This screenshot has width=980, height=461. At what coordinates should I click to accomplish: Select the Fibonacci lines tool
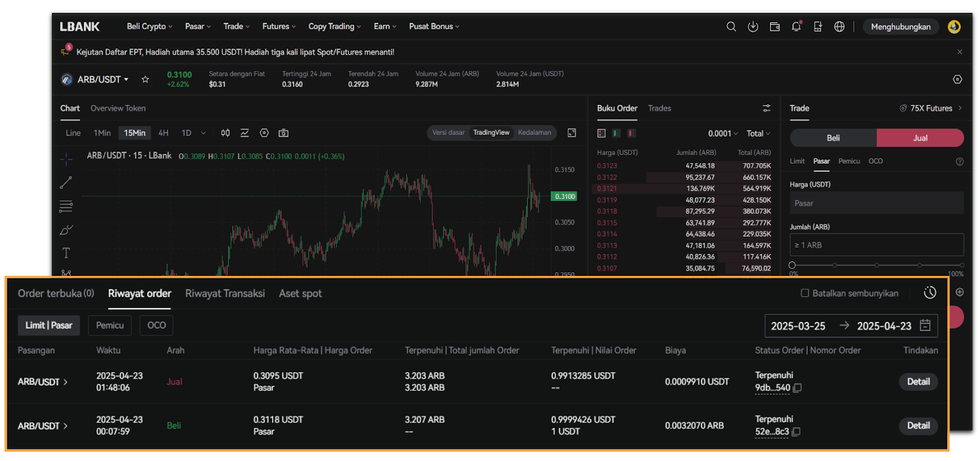tap(66, 206)
